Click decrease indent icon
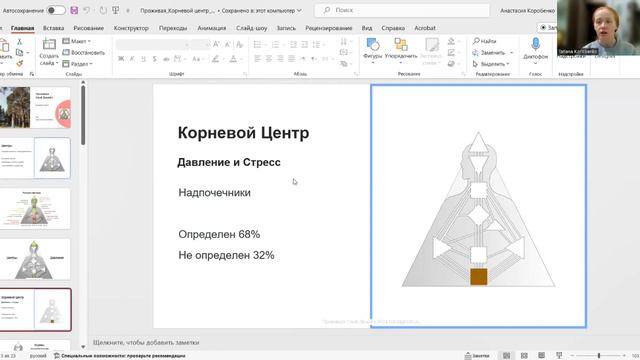Screen dimensions: 640x360 [x=293, y=44]
